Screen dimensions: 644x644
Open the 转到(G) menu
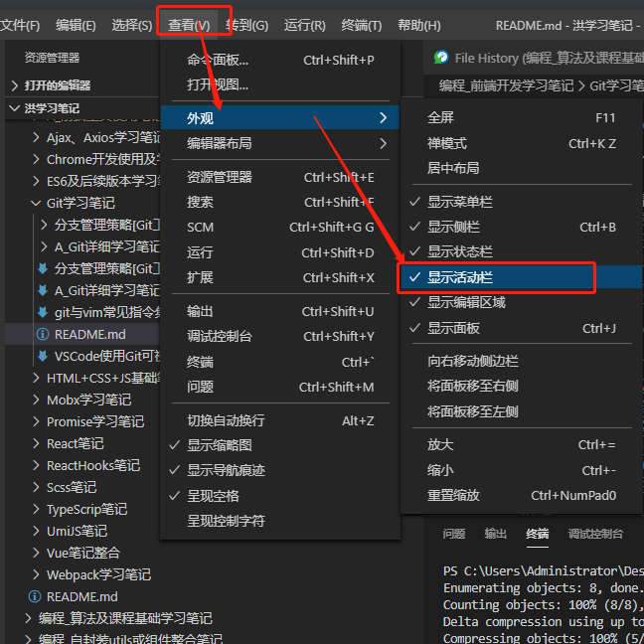246,26
